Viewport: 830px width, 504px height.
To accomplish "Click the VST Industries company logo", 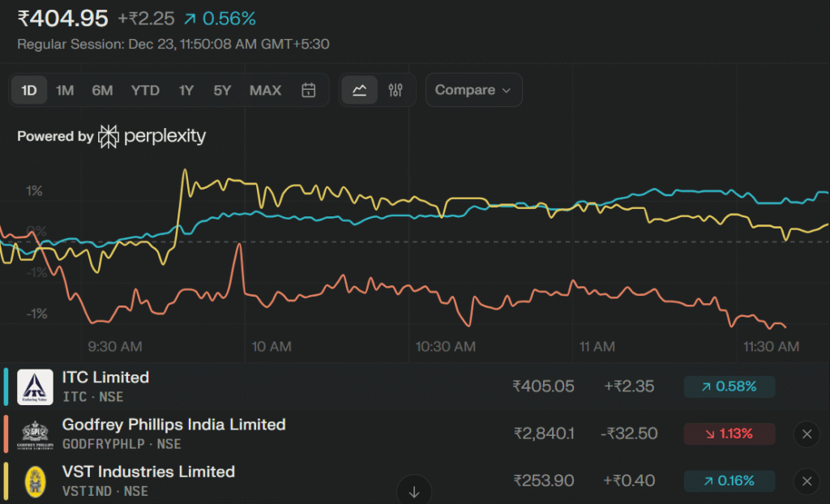I will point(35,481).
